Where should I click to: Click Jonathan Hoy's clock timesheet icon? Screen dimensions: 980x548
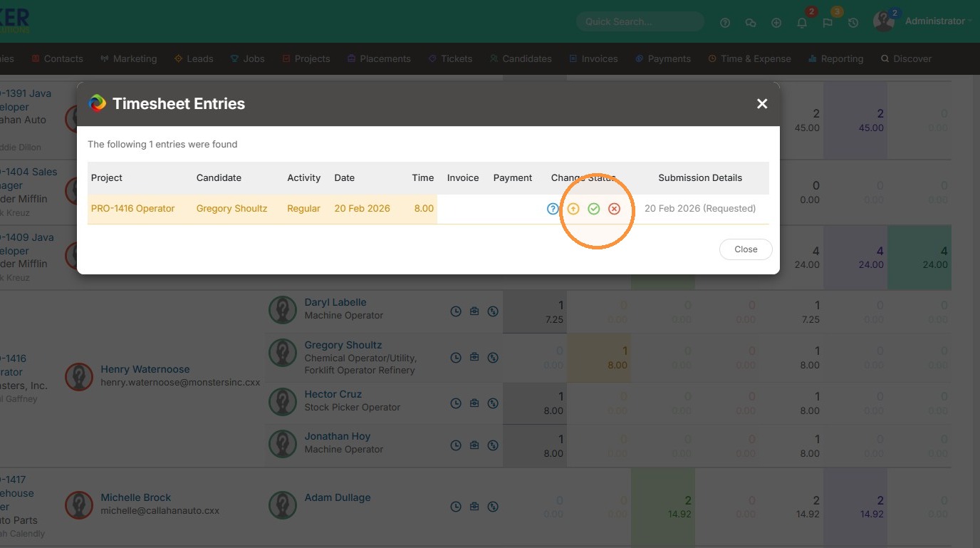pyautogui.click(x=456, y=445)
